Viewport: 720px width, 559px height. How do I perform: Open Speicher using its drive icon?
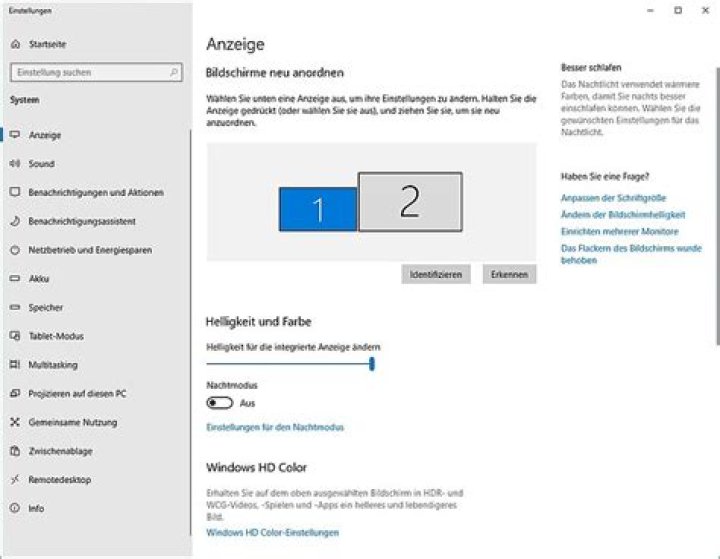[15, 308]
